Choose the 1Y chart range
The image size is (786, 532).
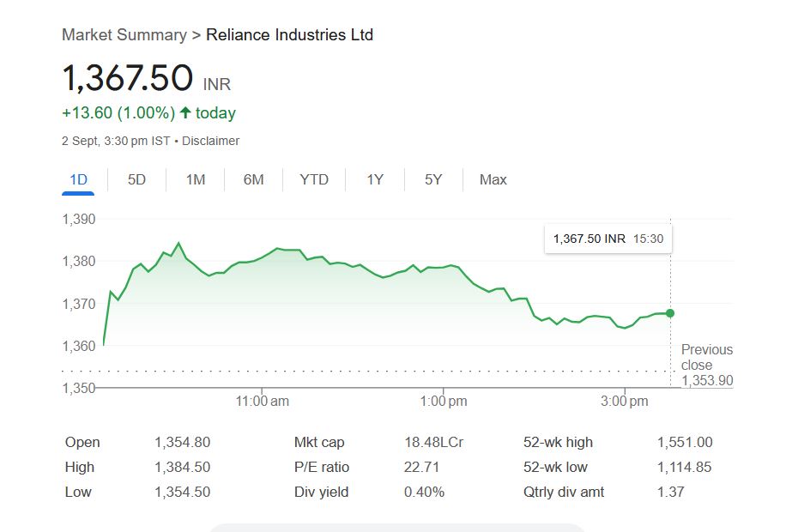pos(375,179)
